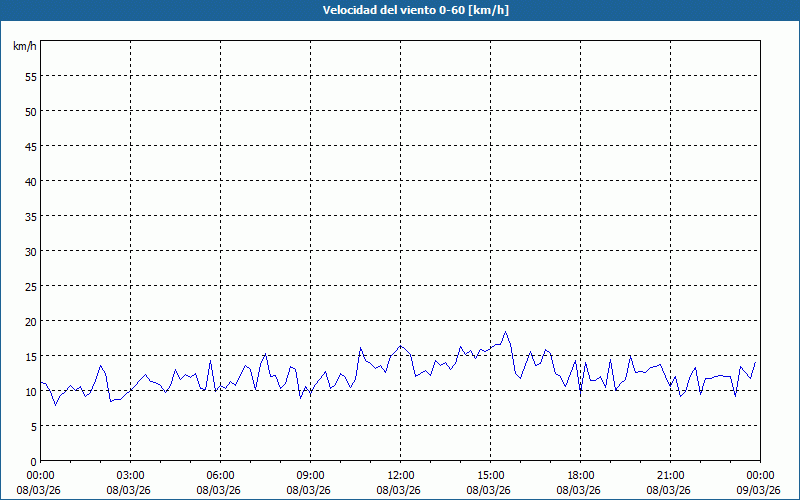800x500 pixels.
Task: Select the 15:00 time label on x-axis
Action: click(490, 475)
